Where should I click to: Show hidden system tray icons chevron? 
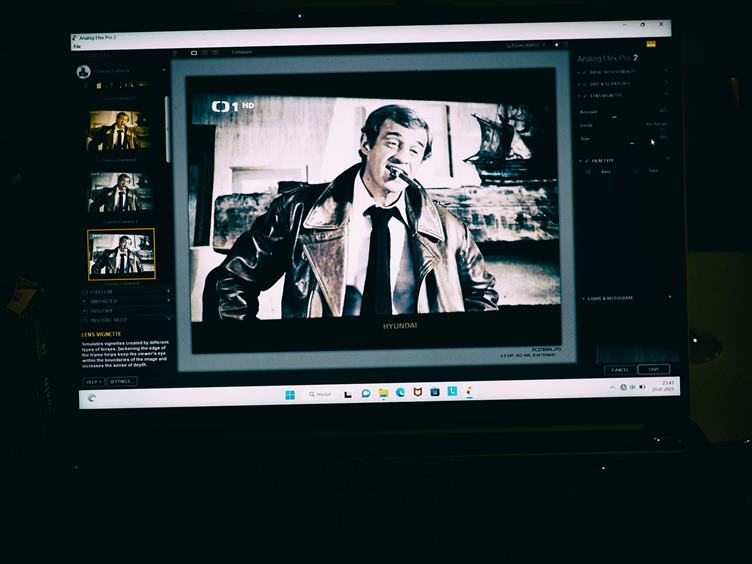612,388
